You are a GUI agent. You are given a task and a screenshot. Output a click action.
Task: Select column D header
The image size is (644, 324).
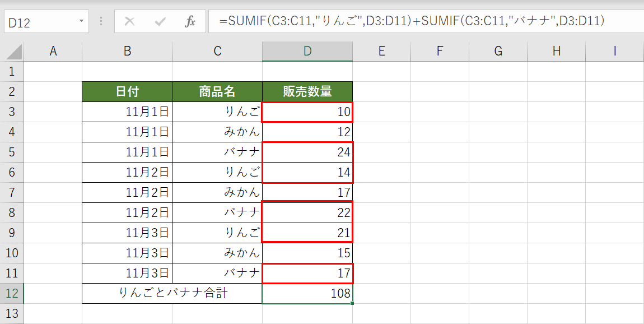click(x=307, y=50)
